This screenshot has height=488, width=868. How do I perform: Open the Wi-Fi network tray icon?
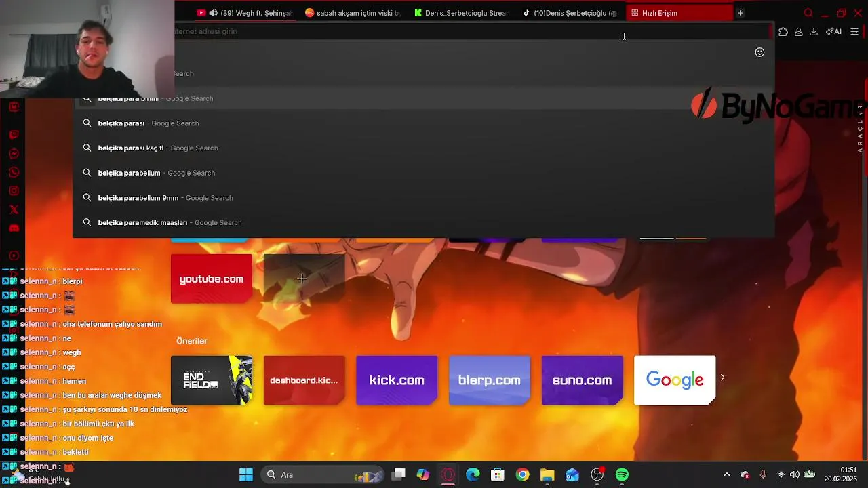[781, 474]
